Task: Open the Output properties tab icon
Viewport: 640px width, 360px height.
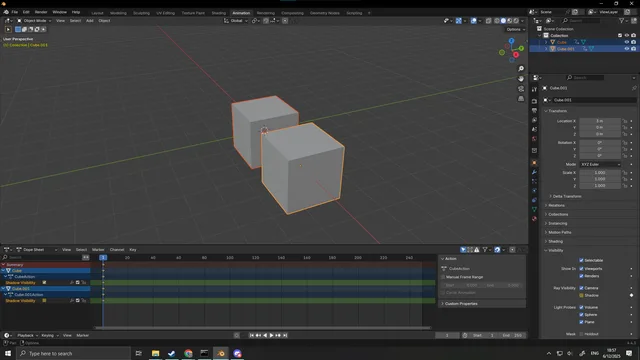Action: [x=534, y=111]
